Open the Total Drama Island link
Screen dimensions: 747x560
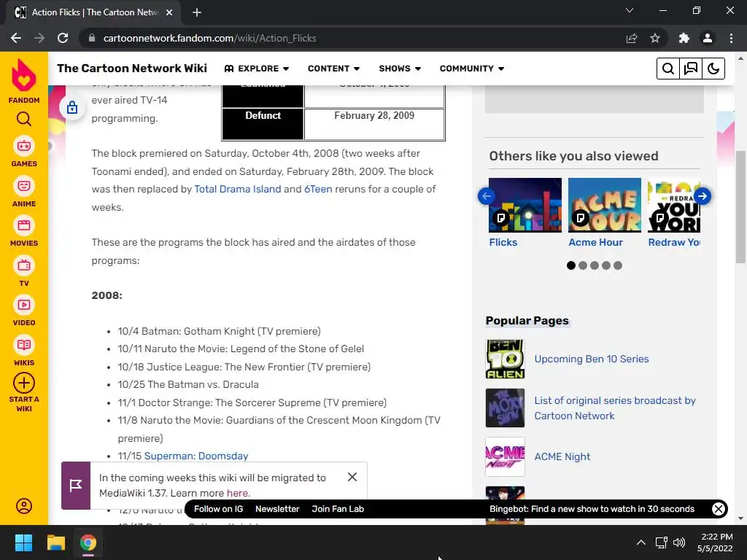[x=238, y=189]
